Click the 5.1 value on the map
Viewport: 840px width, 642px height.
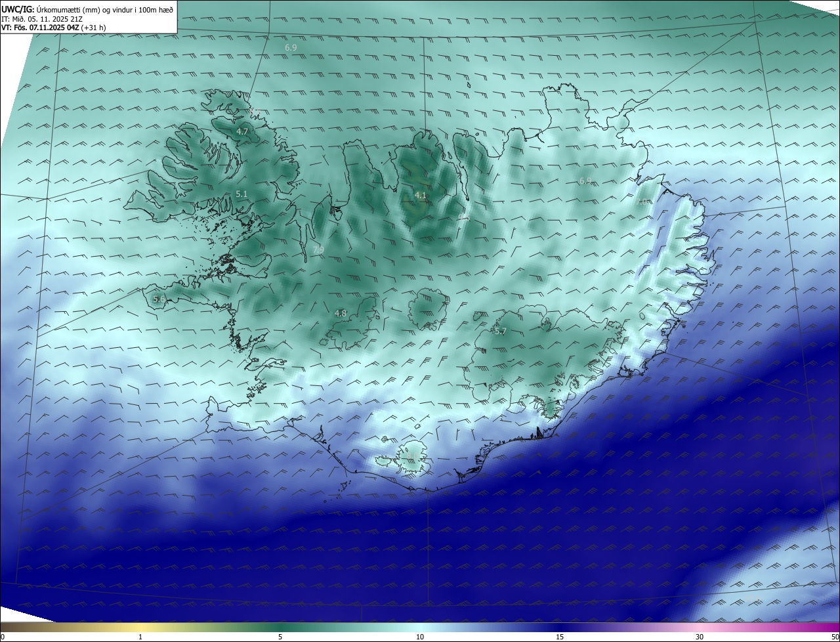point(241,194)
